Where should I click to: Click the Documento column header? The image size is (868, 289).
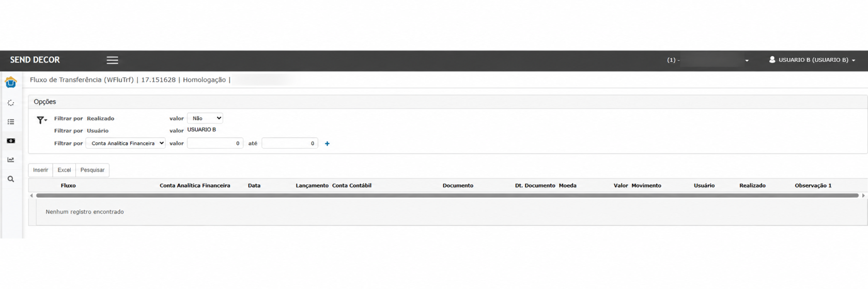(x=458, y=185)
